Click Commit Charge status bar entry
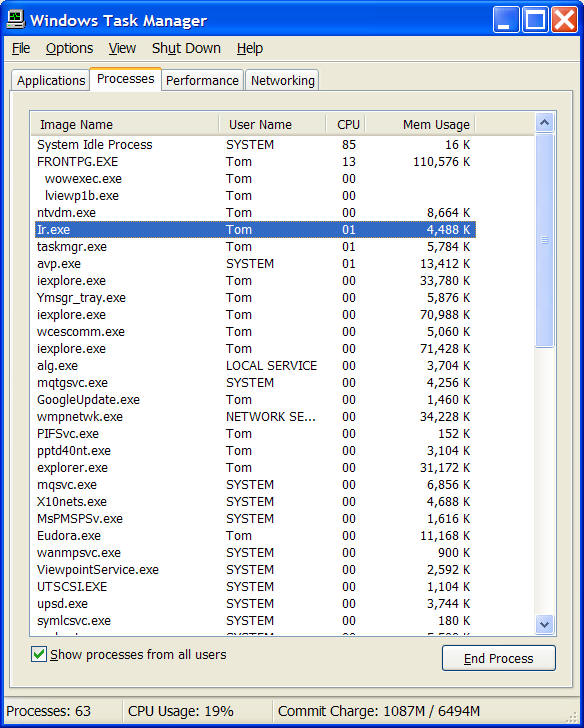Viewport: 584px width, 728px height. tap(379, 711)
